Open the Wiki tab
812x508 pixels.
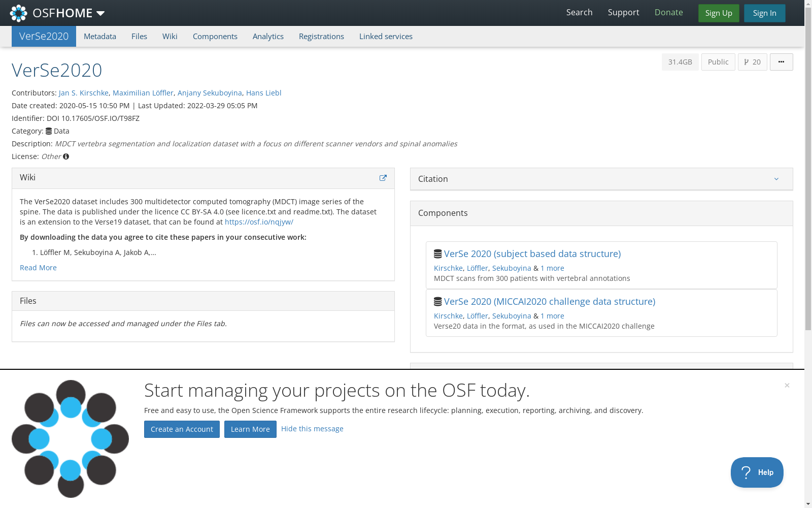tap(170, 37)
